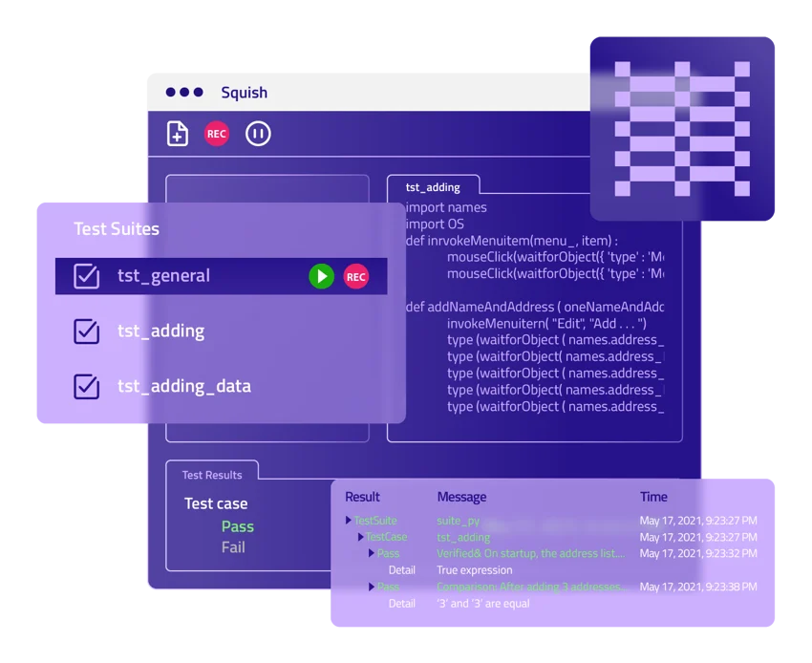Click the Pass label under Test case
This screenshot has width=812, height=663.
coord(237,526)
